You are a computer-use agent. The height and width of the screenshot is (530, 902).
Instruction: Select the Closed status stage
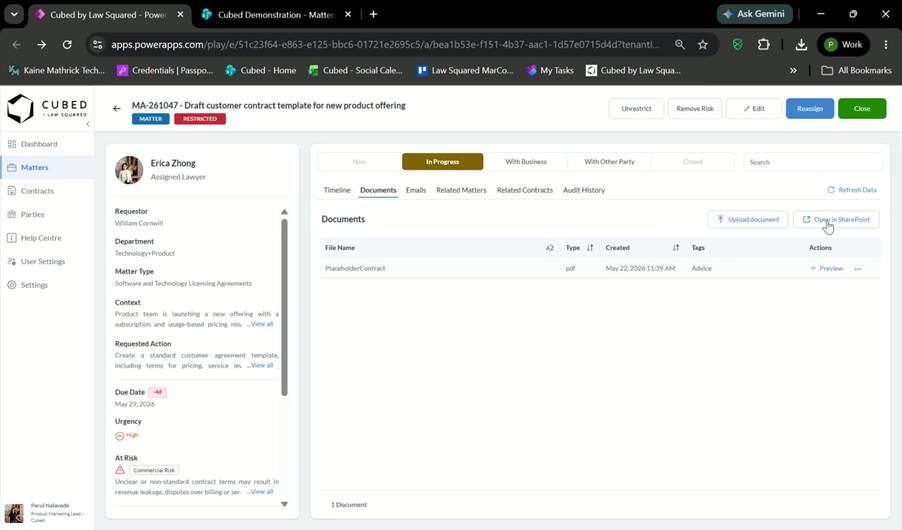point(693,162)
